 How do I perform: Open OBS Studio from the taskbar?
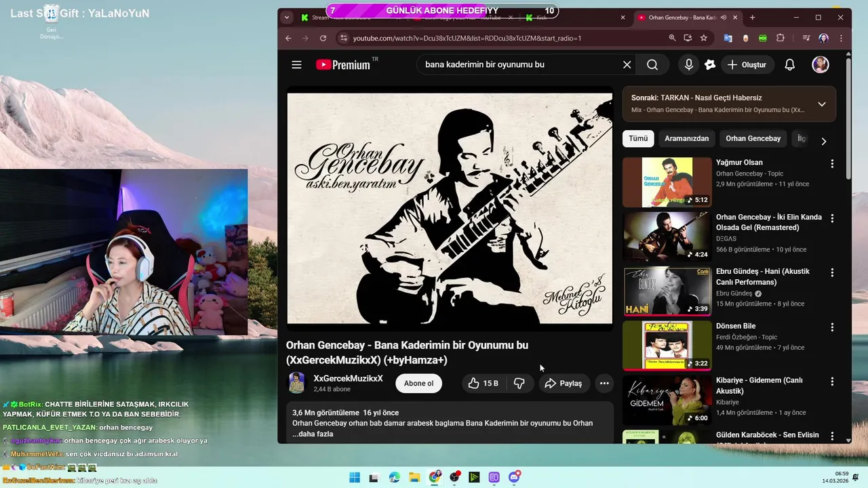click(454, 477)
